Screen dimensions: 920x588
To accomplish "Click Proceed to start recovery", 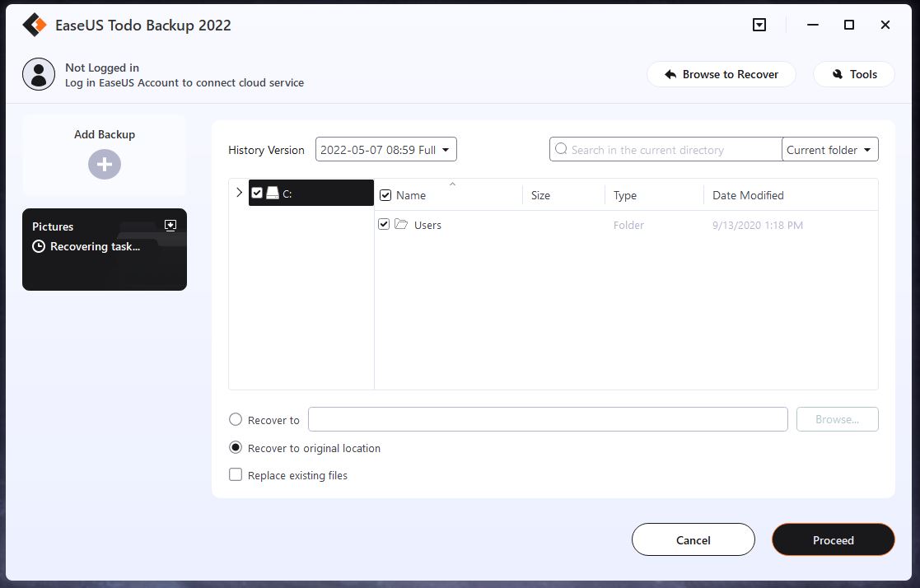I will (x=834, y=540).
